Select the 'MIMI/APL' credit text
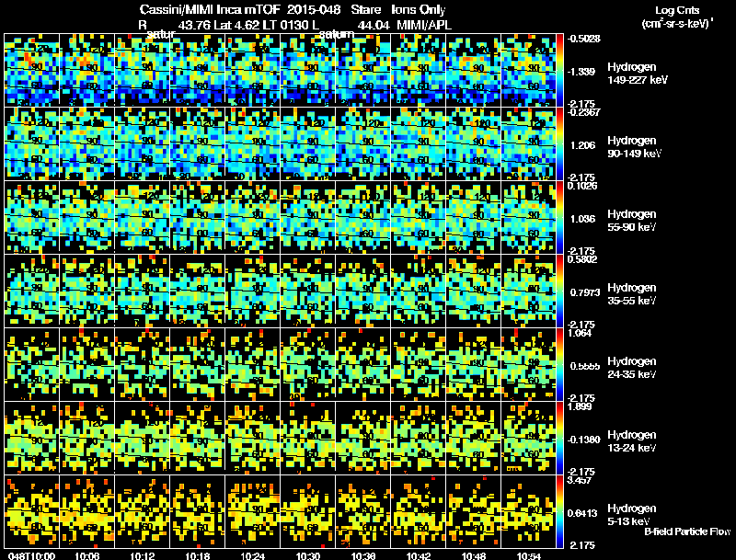Viewport: 736px width, 560px height. (x=424, y=25)
